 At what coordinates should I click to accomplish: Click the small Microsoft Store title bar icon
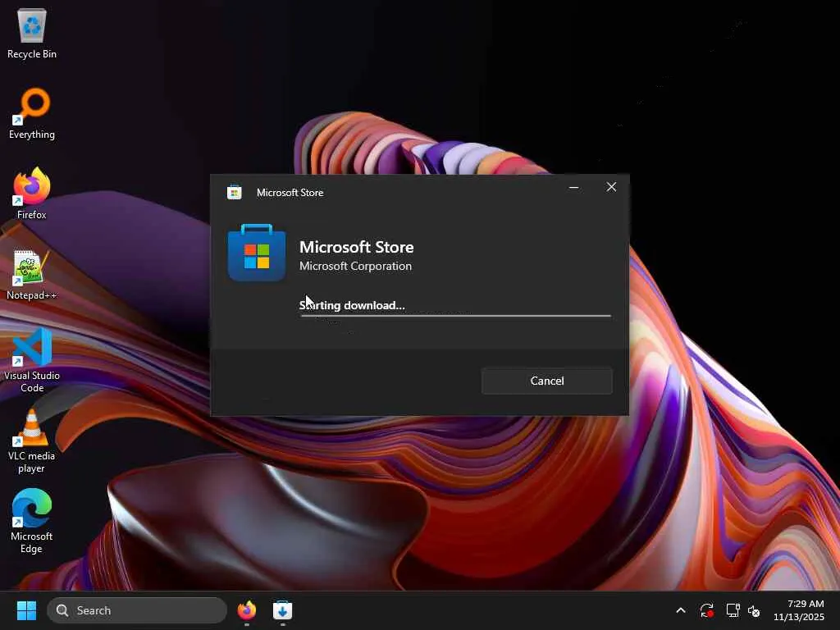[234, 192]
